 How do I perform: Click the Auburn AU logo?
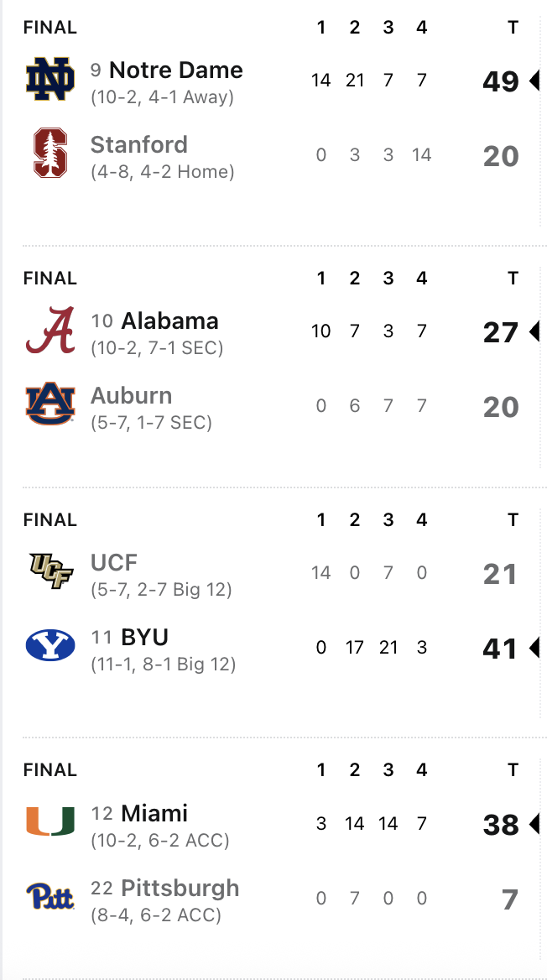point(50,404)
